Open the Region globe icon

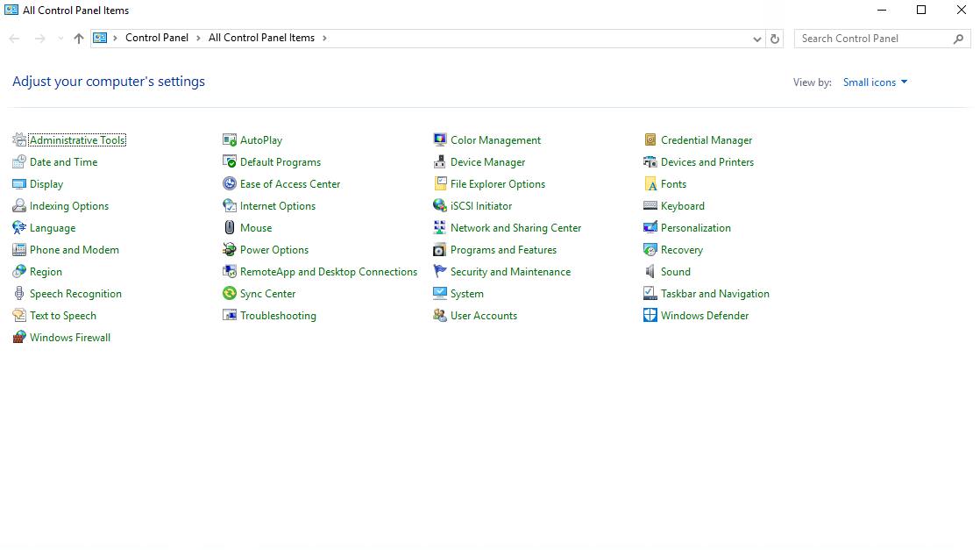[19, 272]
